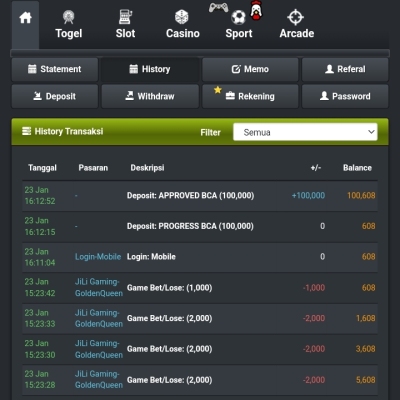Open the Sport soccer ball icon
400x400 pixels.
239,18
